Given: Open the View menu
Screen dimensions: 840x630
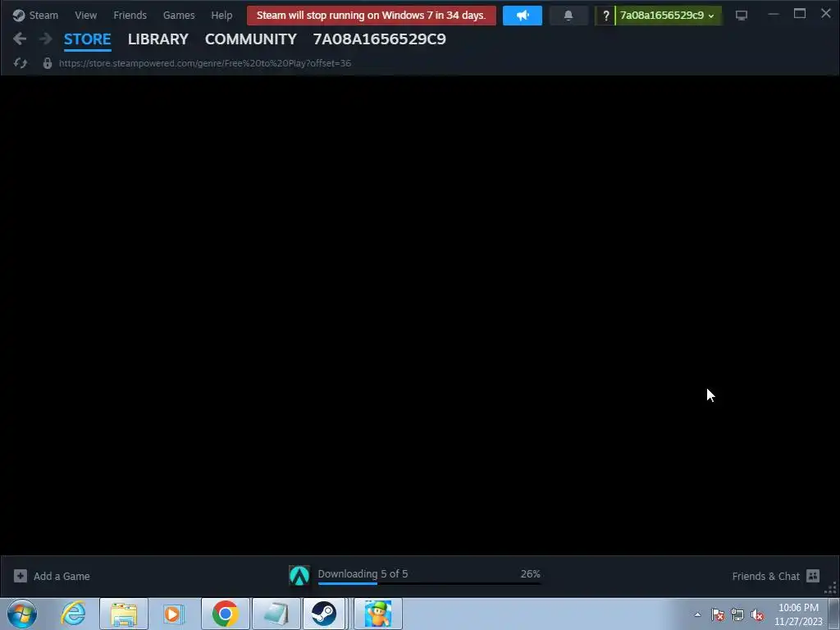Looking at the screenshot, I should pyautogui.click(x=85, y=15).
